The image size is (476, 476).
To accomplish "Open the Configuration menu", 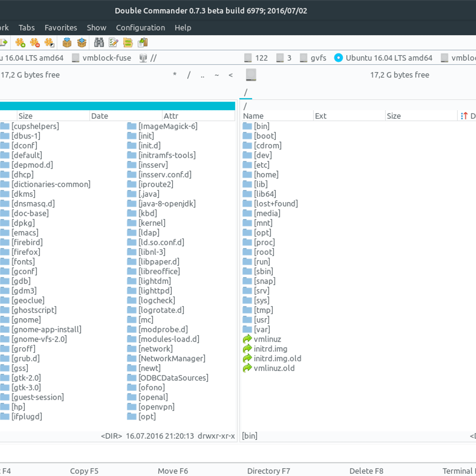I will 140,28.
